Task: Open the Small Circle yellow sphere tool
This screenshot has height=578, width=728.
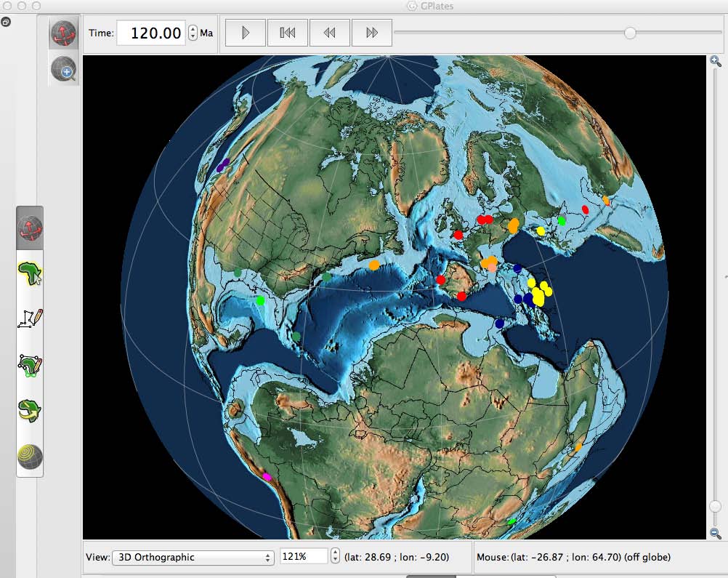Action: tap(30, 457)
